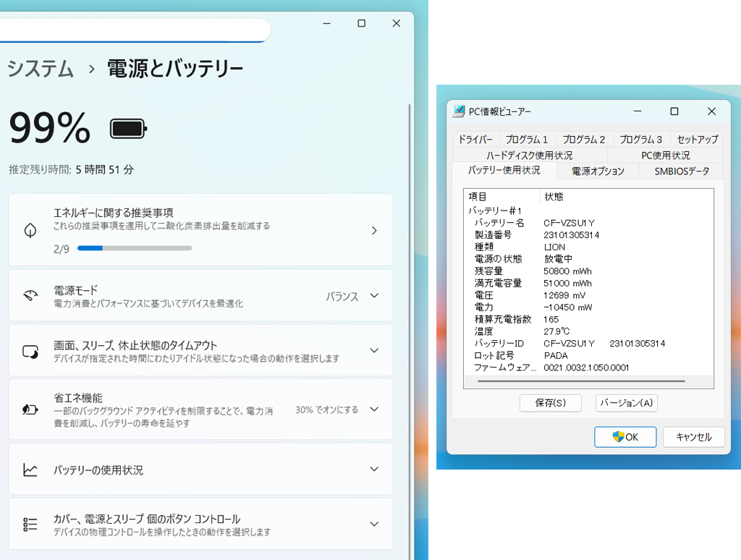Click the battery icon beside 99%

pyautogui.click(x=128, y=130)
